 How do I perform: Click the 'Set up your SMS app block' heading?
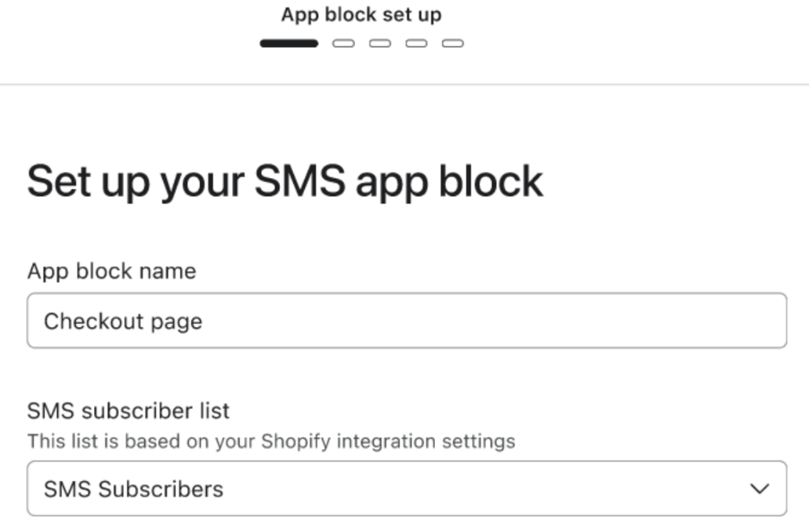coord(285,181)
